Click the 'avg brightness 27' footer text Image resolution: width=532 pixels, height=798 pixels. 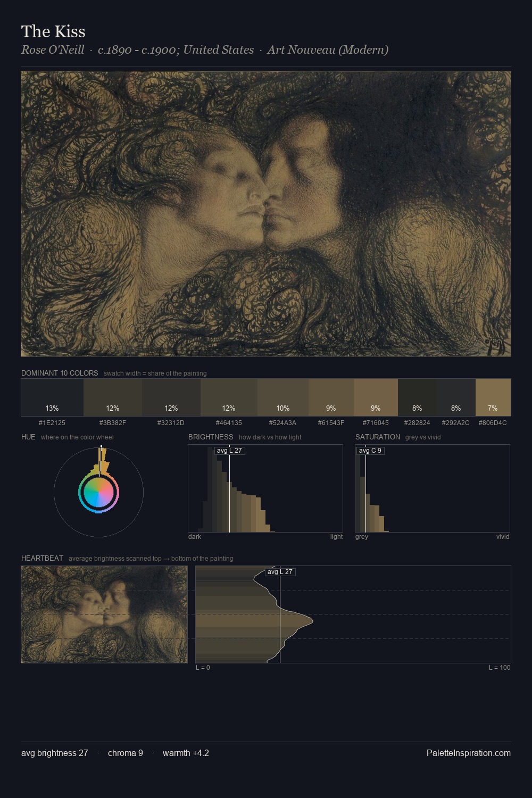coord(55,753)
